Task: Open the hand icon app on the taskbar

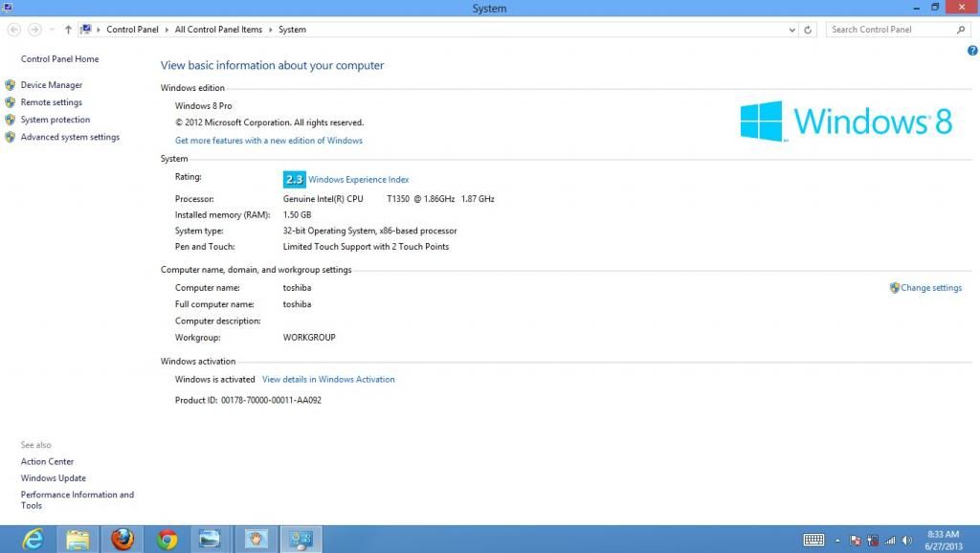Action: pyautogui.click(x=256, y=539)
